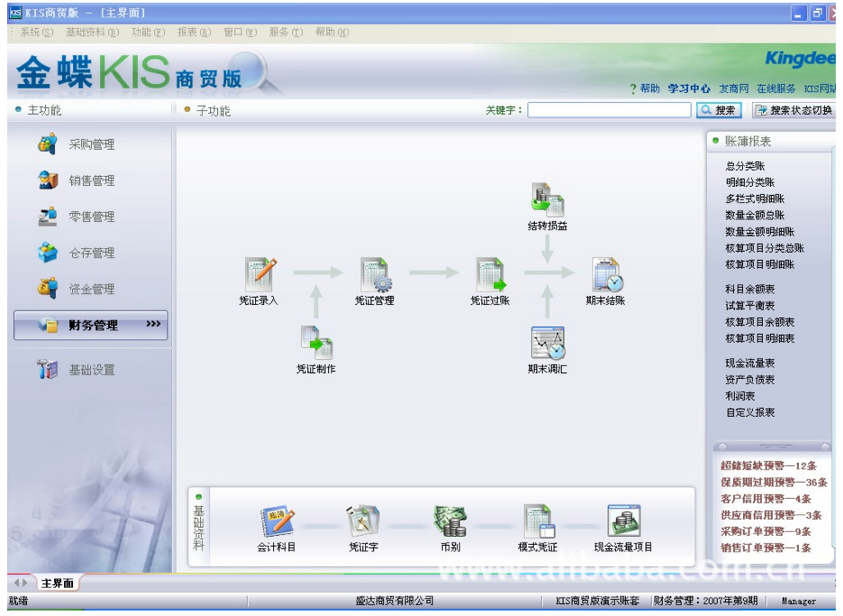Open 现金流量项目 cash flow item icon
This screenshot has height=616, width=843.
click(x=624, y=520)
